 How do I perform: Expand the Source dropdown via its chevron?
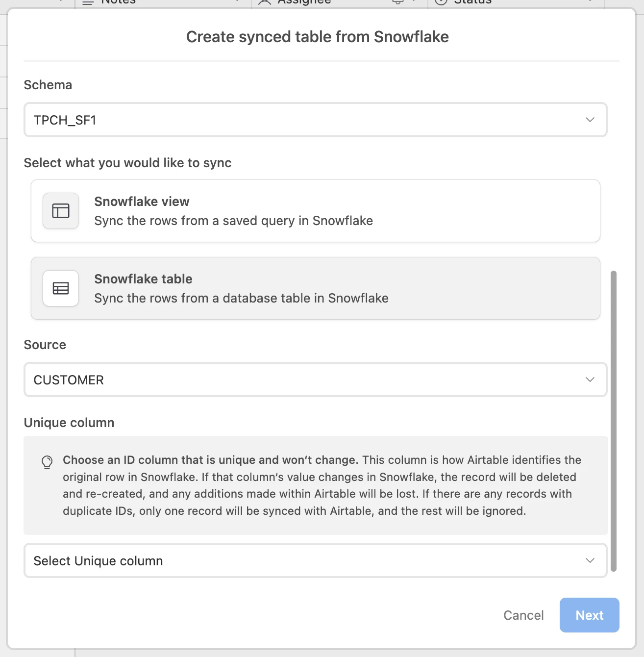(x=590, y=379)
